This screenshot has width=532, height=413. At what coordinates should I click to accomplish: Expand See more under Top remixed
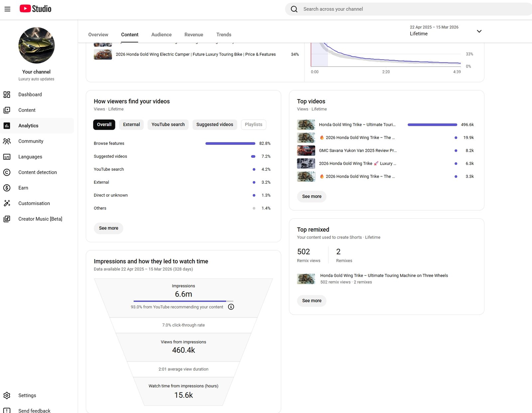tap(312, 301)
